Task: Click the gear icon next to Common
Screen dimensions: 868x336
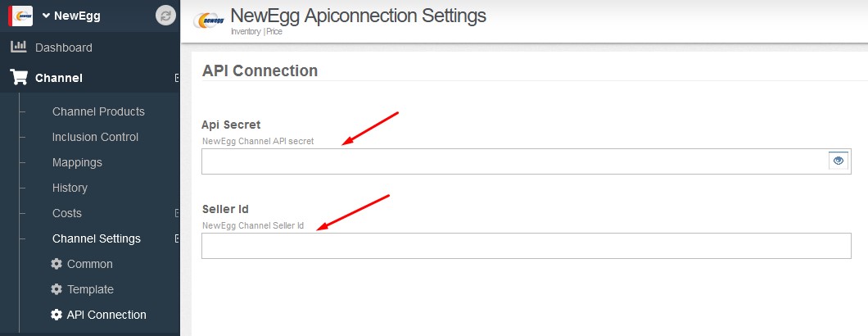Action: (57, 264)
